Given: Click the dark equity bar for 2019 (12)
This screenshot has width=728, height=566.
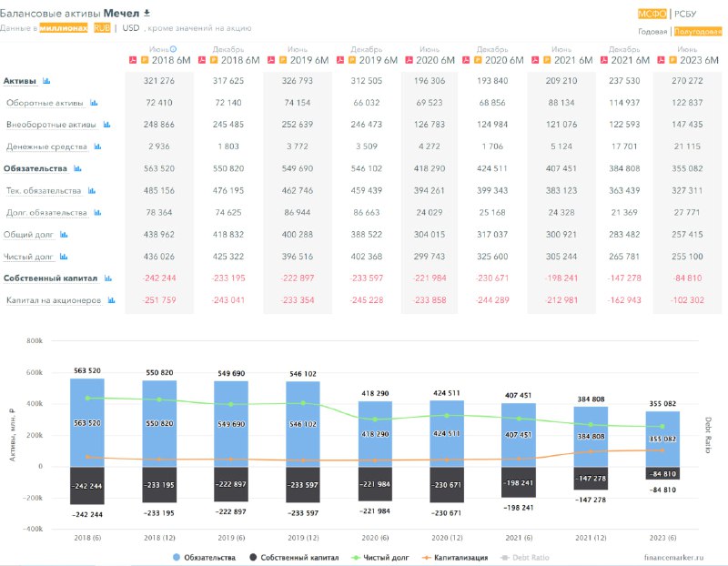Looking at the screenshot, I should (x=303, y=485).
